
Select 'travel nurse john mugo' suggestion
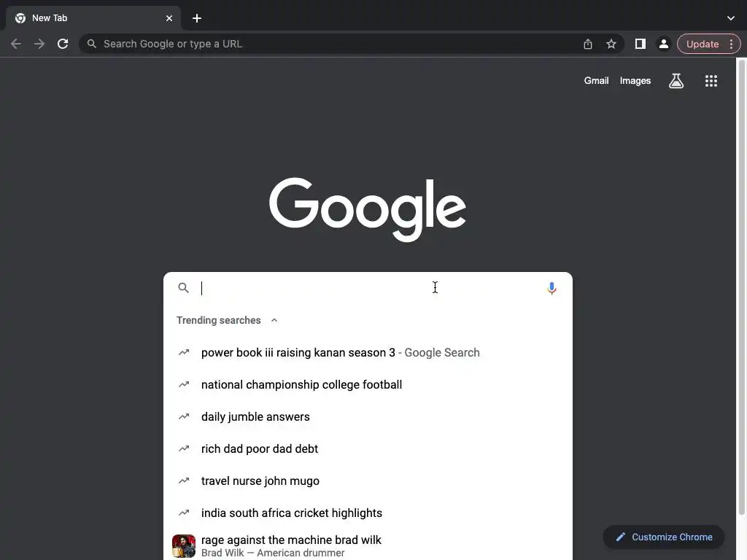click(368, 481)
